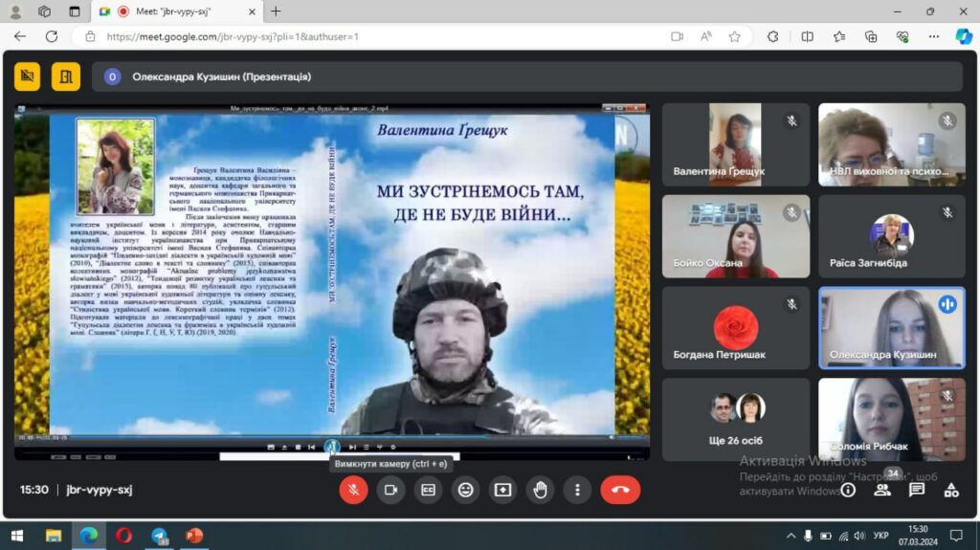
Task: Click the video player progress bar
Action: click(x=331, y=437)
